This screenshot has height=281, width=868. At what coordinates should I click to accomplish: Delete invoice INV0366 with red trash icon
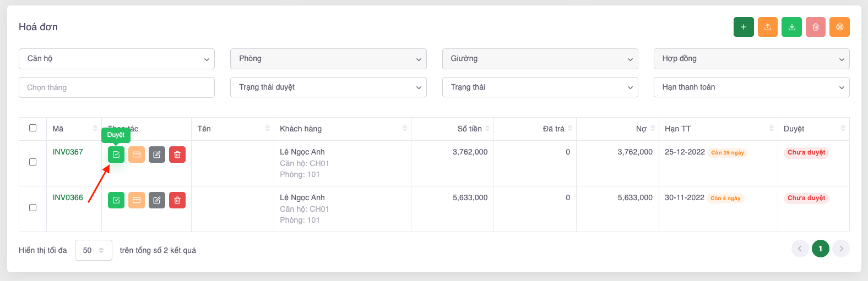(x=177, y=200)
